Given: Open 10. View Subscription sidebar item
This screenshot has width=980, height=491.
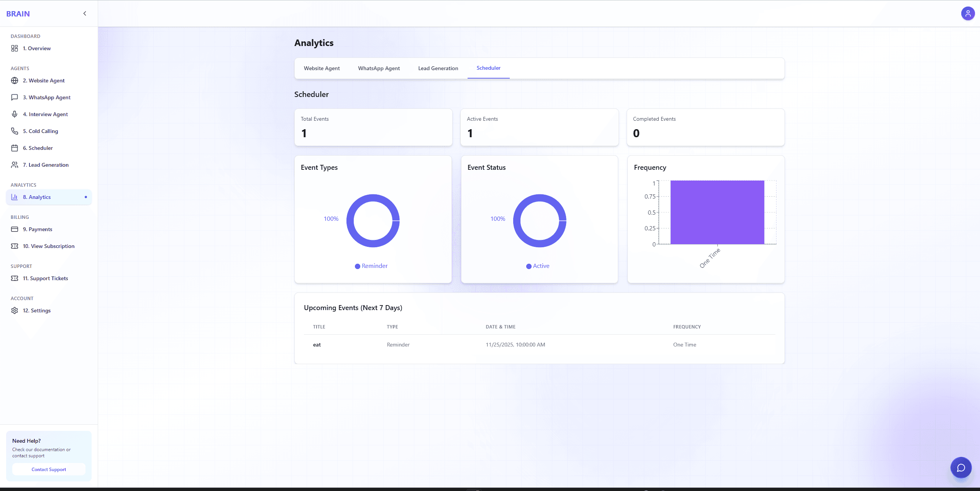Looking at the screenshot, I should pyautogui.click(x=49, y=246).
